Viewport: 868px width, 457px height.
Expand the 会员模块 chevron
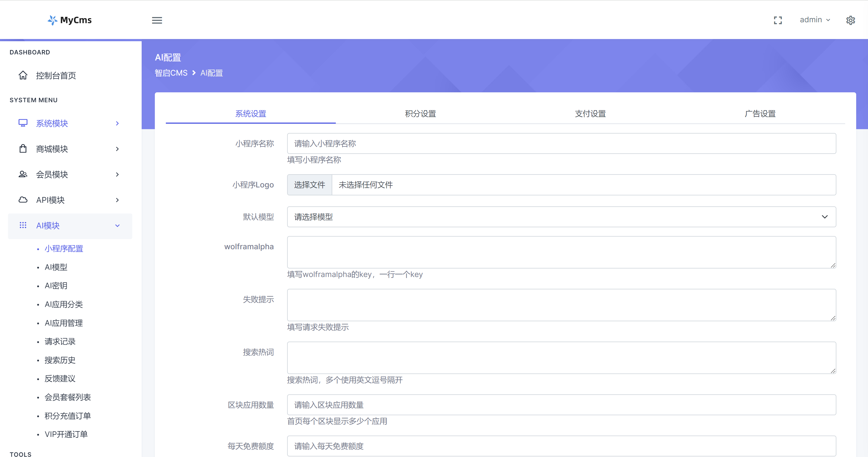(x=117, y=175)
